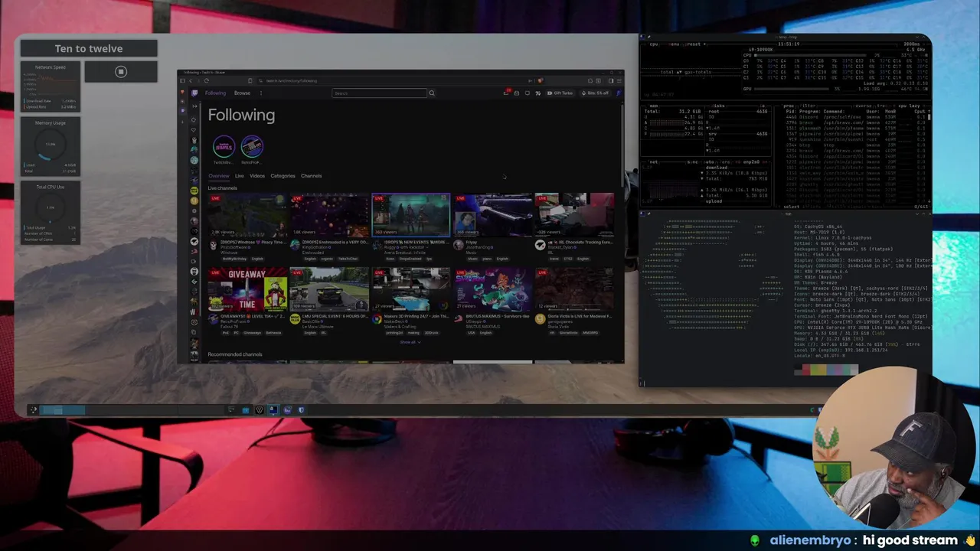Image resolution: width=980 pixels, height=551 pixels.
Task: Click the fastfetch system info terminal
Action: 786,298
